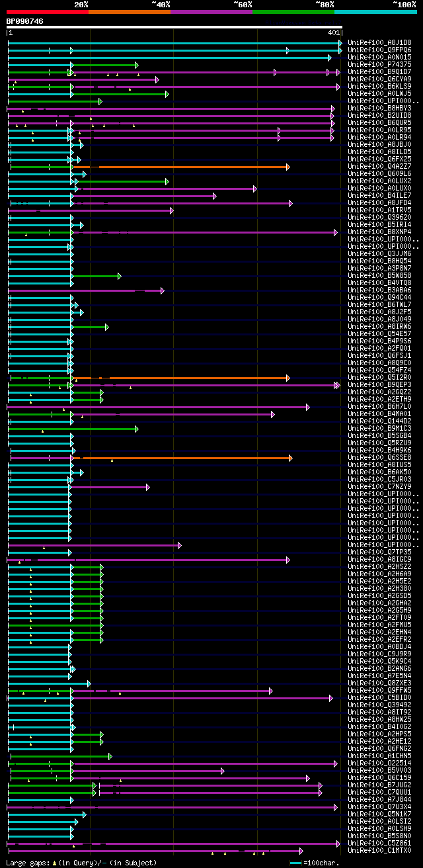This screenshot has height=868, width=423.
Task: Select label UniRef100_Q5I2R0
Action: click(379, 377)
